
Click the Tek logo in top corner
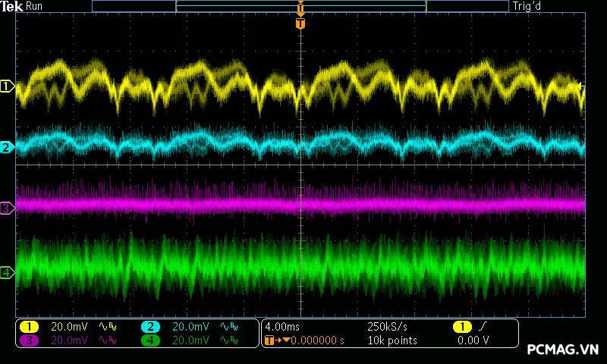point(12,6)
